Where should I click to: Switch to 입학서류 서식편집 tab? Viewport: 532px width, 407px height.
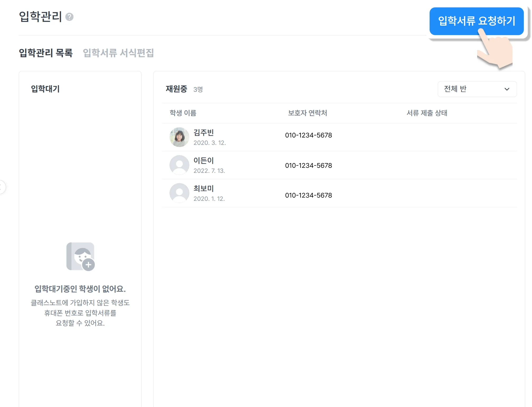(x=118, y=53)
